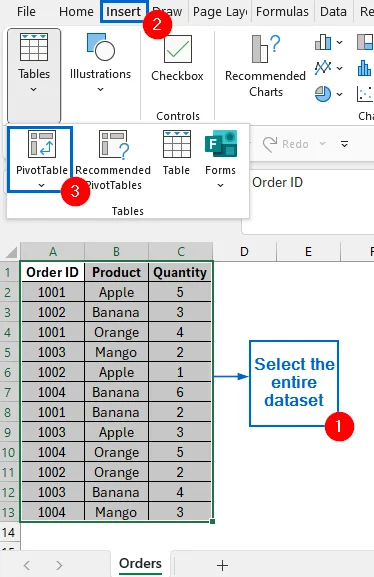Select cell B5 containing Mango
Screen dimensions: 374x577
click(116, 352)
